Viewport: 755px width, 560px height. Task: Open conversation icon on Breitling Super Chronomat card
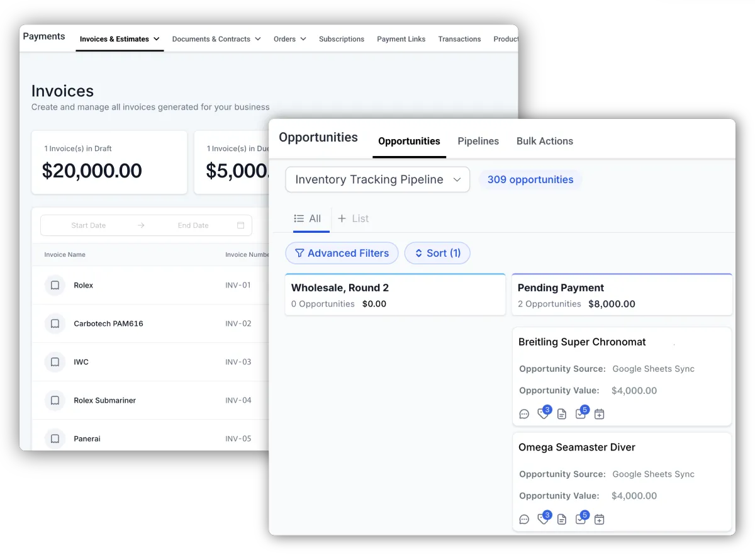point(524,414)
